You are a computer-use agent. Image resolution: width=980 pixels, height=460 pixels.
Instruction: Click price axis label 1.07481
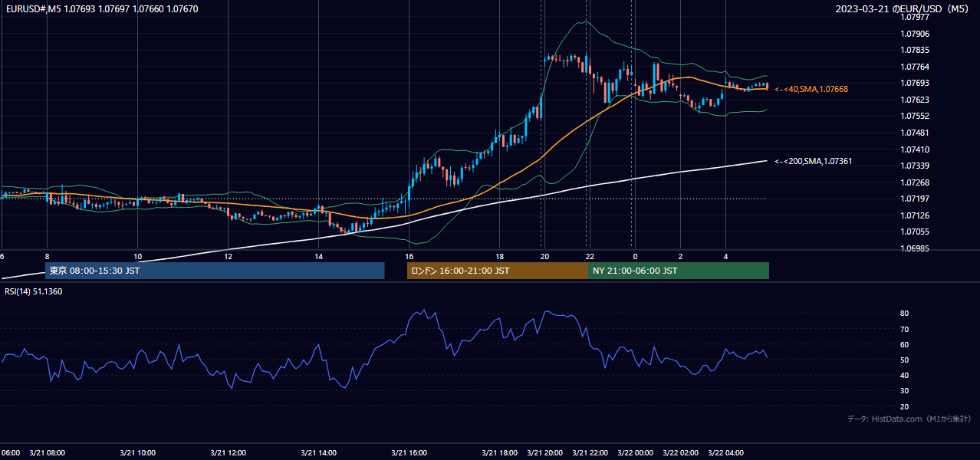click(x=915, y=133)
